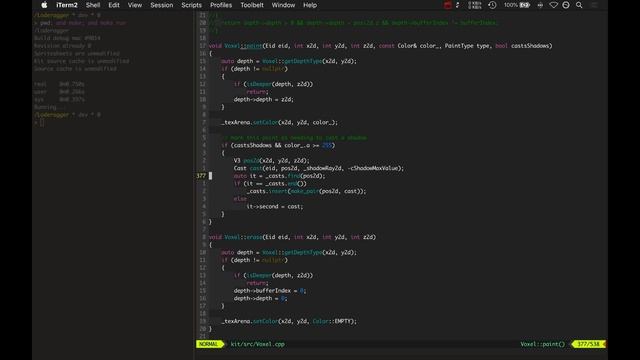Viewport: 640px width, 360px height.
Task: Open Spotlight search magnifier icon
Action: pos(579,5)
